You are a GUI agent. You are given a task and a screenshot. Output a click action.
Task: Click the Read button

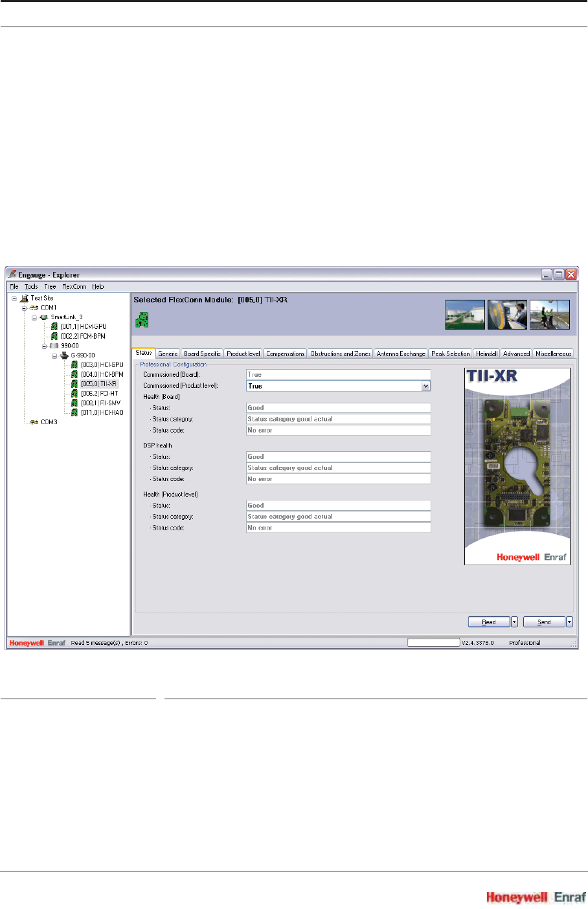(x=489, y=622)
